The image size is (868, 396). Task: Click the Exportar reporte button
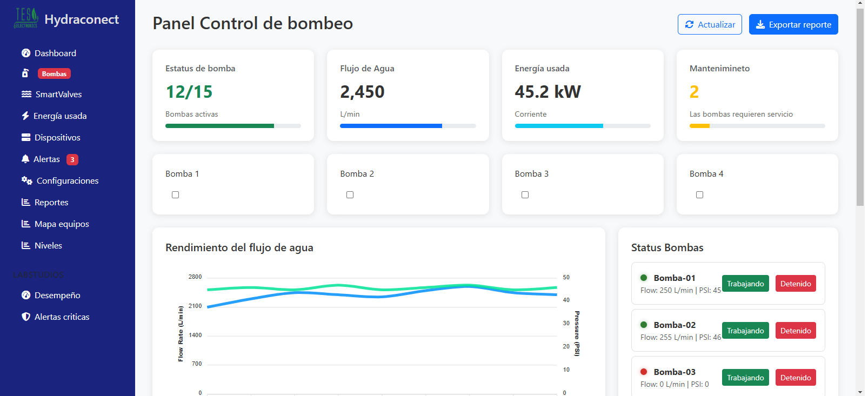[x=793, y=24]
